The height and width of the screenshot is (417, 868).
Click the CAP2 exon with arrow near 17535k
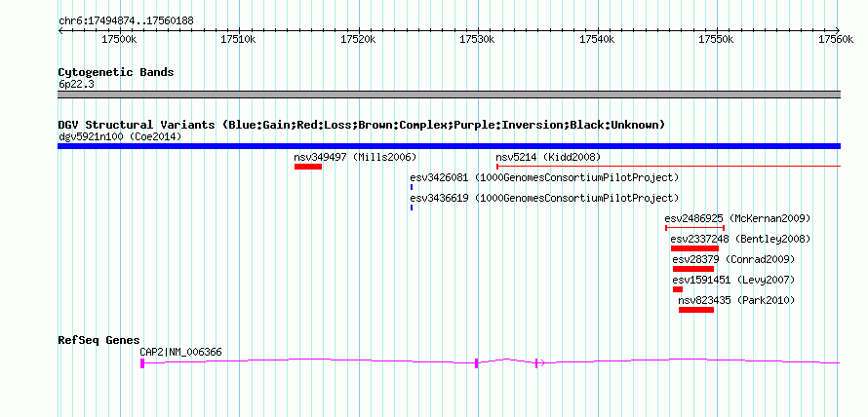pos(536,362)
